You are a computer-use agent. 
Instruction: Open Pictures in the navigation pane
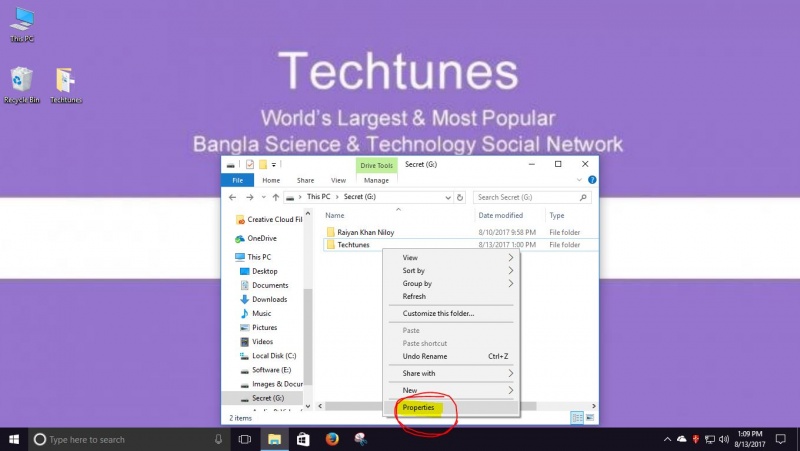pos(259,328)
